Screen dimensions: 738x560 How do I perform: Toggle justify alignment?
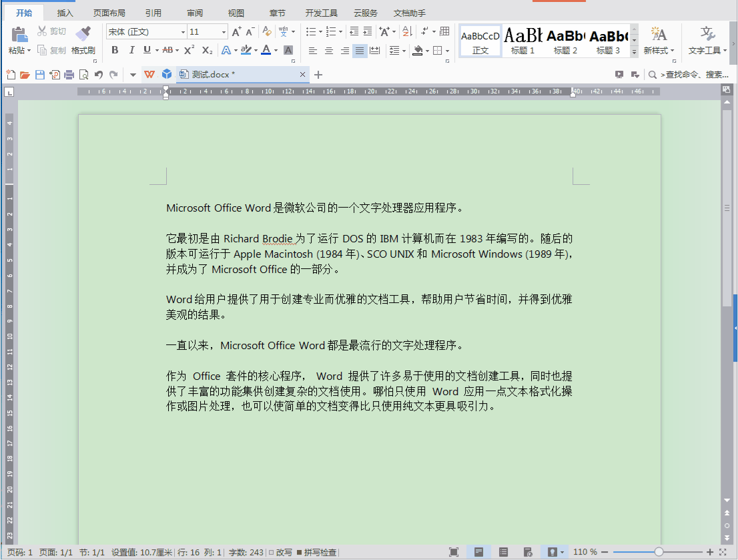[360, 51]
